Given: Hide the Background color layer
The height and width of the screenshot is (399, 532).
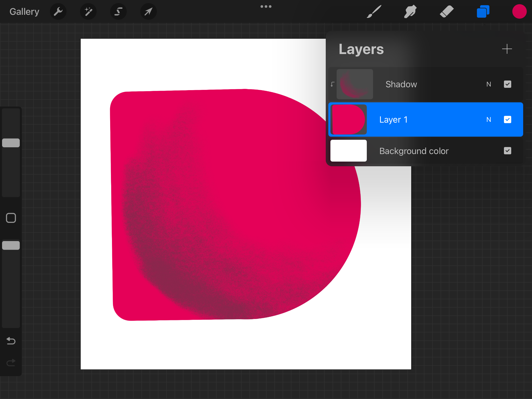Looking at the screenshot, I should (x=507, y=151).
